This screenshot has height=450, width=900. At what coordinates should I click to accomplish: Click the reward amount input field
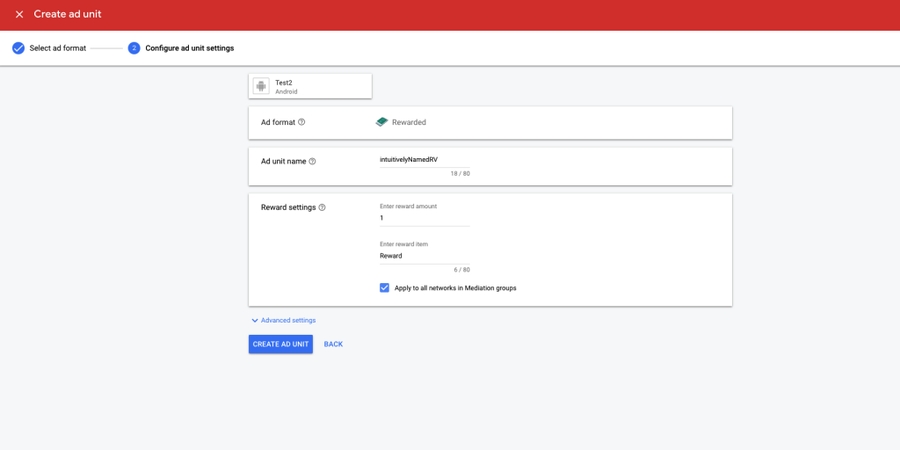[424, 218]
